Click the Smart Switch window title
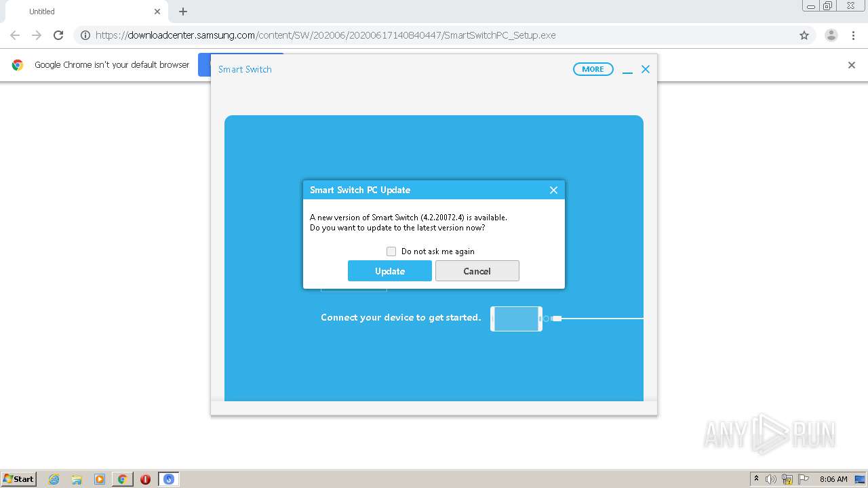The height and width of the screenshot is (488, 868). click(x=245, y=69)
